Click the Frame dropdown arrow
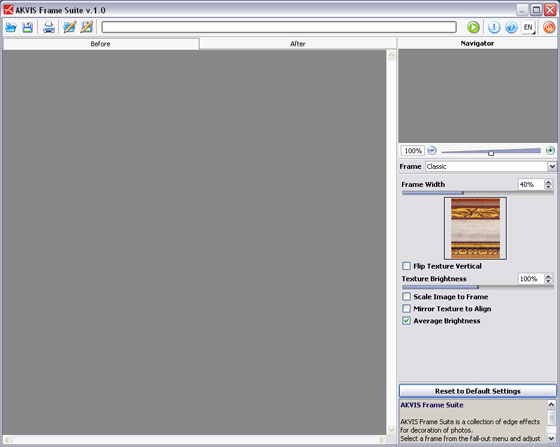The height and width of the screenshot is (447, 560). pos(552,166)
